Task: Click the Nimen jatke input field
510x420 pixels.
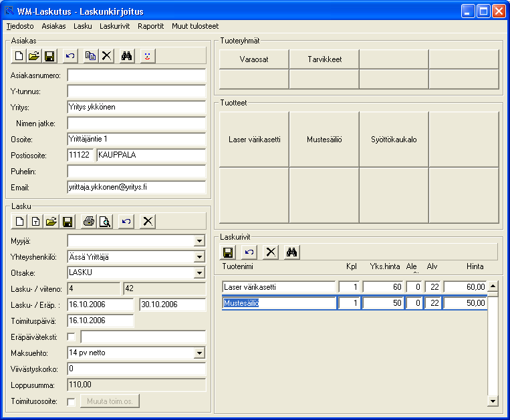Action: [x=136, y=124]
